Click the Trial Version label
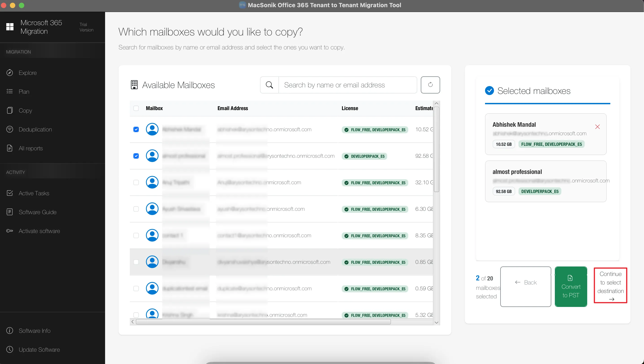The width and height of the screenshot is (644, 364). click(x=86, y=27)
